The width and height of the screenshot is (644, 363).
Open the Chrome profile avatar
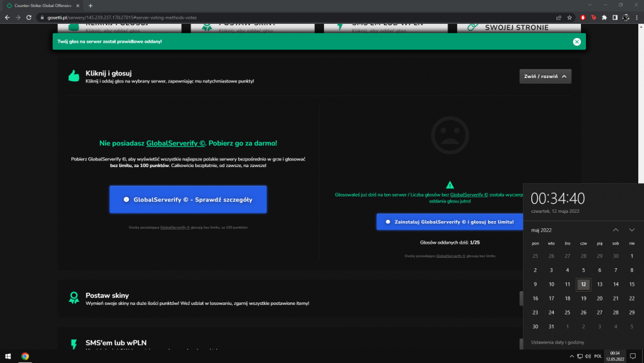[625, 17]
